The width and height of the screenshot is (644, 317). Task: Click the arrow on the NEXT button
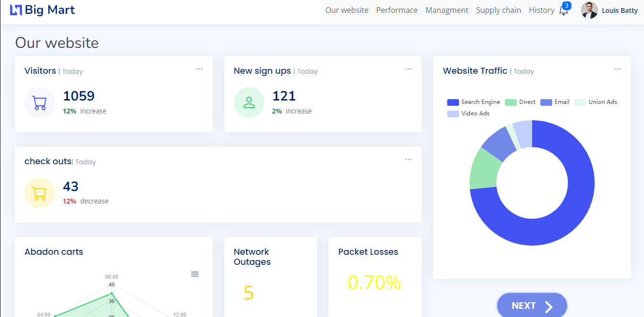point(549,306)
